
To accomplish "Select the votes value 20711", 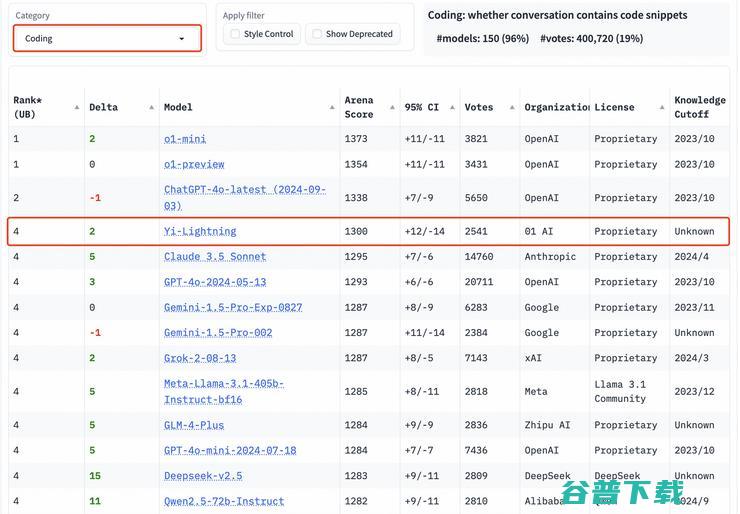I will (x=479, y=282).
